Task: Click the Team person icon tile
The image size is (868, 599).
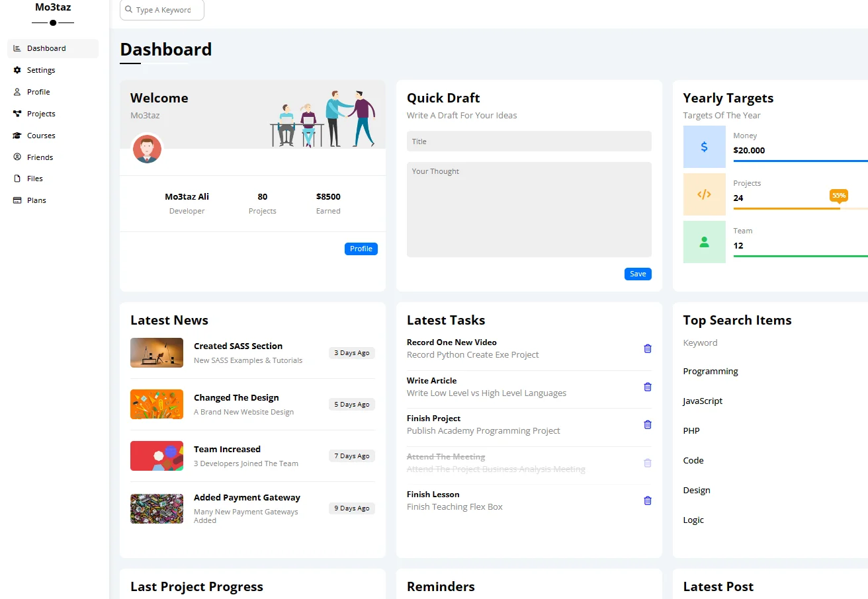Action: pos(704,242)
